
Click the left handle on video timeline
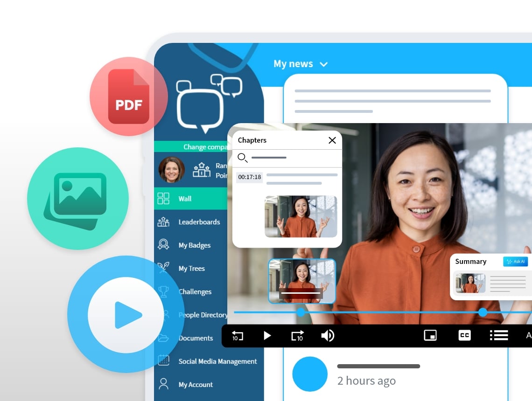click(301, 312)
